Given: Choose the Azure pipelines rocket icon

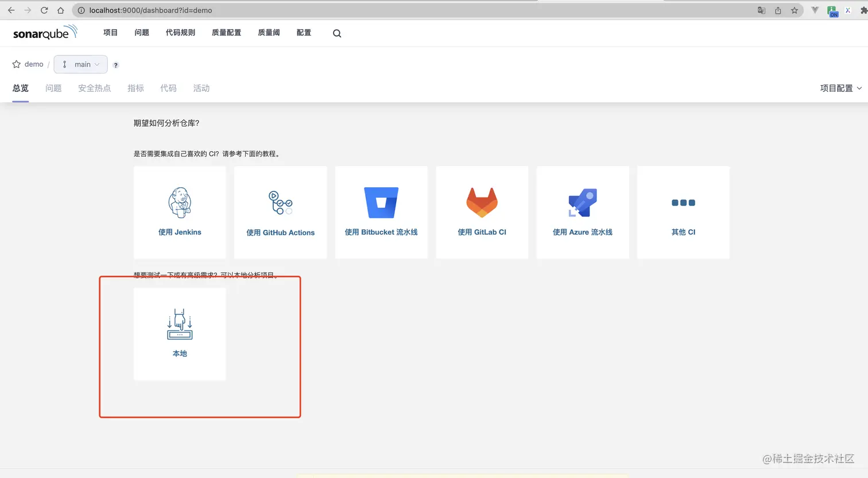Looking at the screenshot, I should (583, 203).
